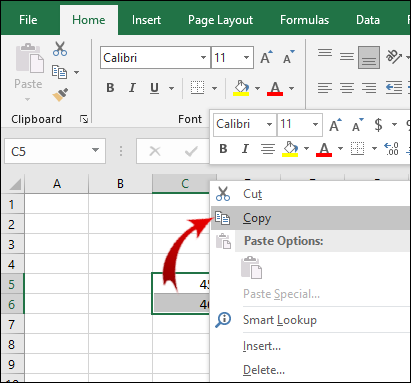Select column B header
The height and width of the screenshot is (383, 411).
[120, 184]
